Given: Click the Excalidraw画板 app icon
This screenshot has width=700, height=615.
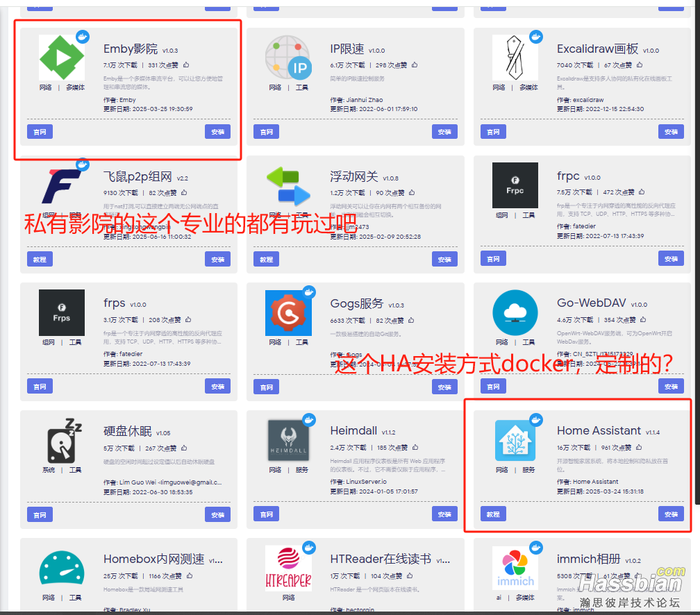Looking at the screenshot, I should [515, 58].
